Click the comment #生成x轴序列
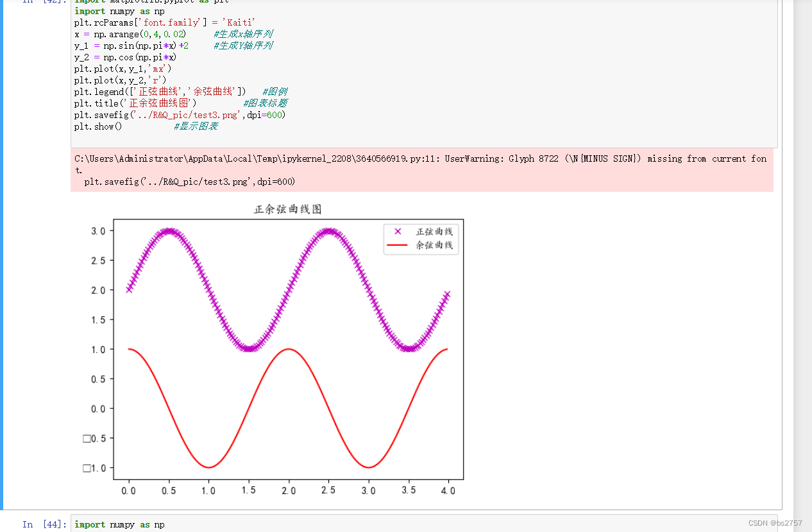This screenshot has width=812, height=532. (x=243, y=34)
